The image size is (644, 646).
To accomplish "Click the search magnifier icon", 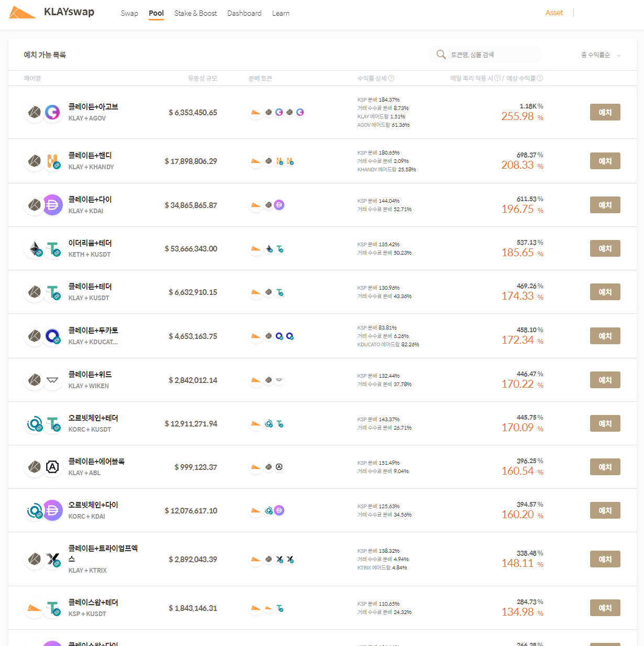I will pyautogui.click(x=441, y=54).
